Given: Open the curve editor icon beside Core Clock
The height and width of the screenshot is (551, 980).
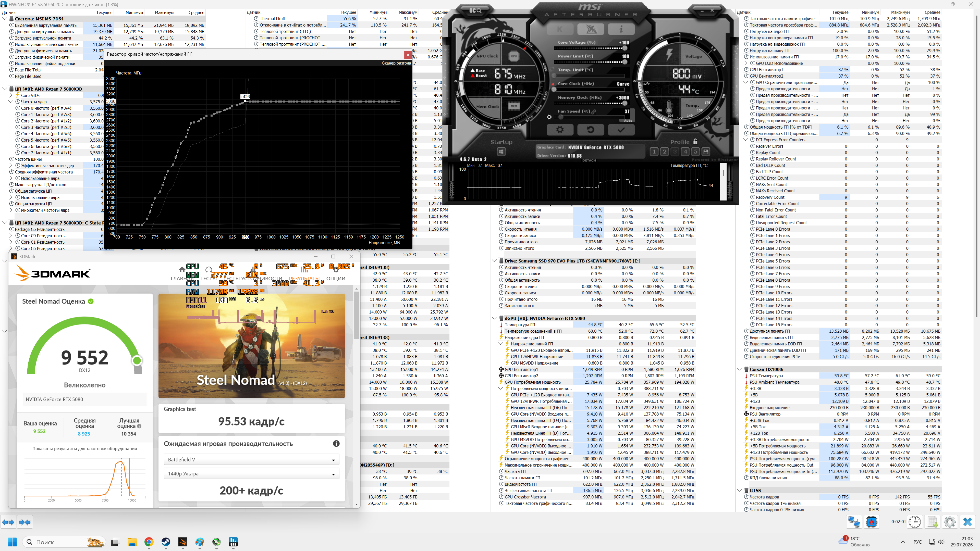Looking at the screenshot, I should [552, 84].
